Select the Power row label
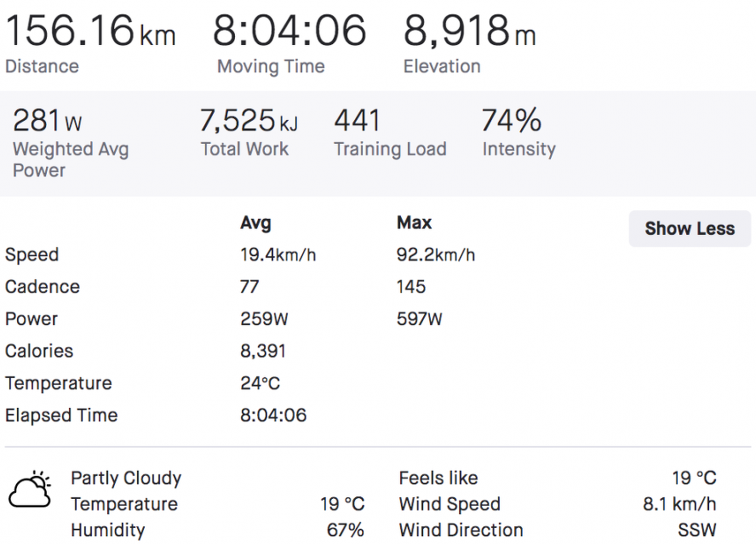 31,319
